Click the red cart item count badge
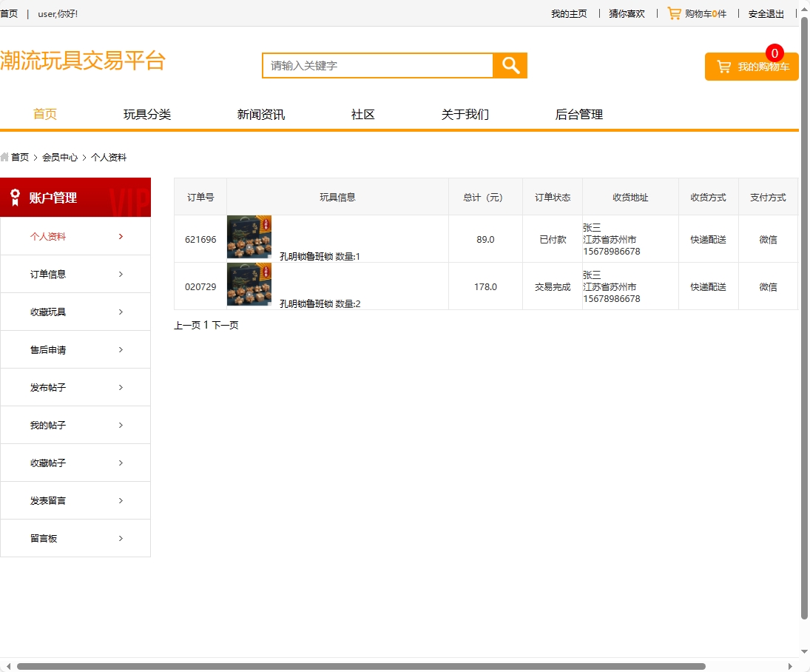This screenshot has height=672, width=810. coord(774,53)
